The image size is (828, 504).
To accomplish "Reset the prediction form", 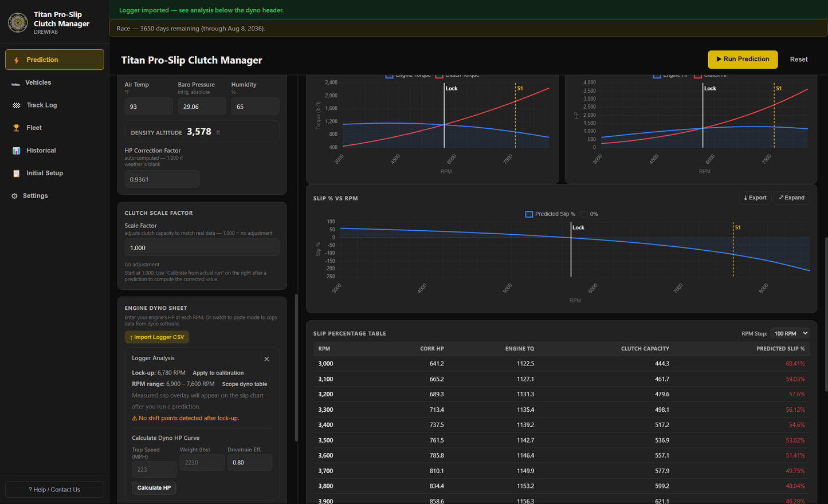I will tap(799, 60).
